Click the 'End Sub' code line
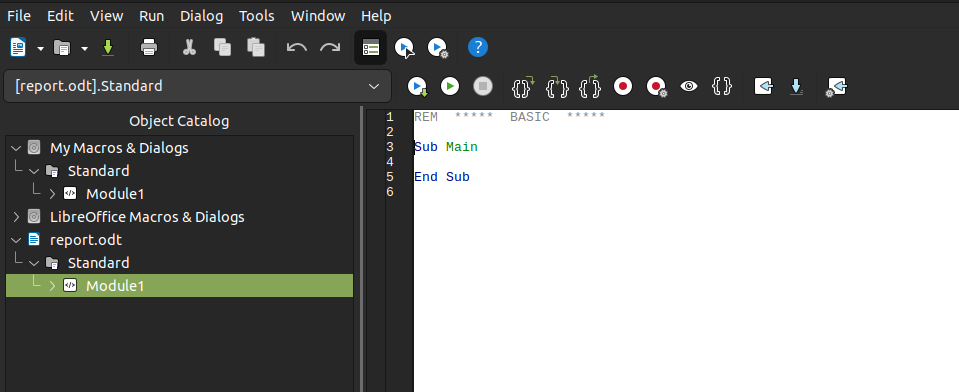This screenshot has width=959, height=392. [442, 177]
